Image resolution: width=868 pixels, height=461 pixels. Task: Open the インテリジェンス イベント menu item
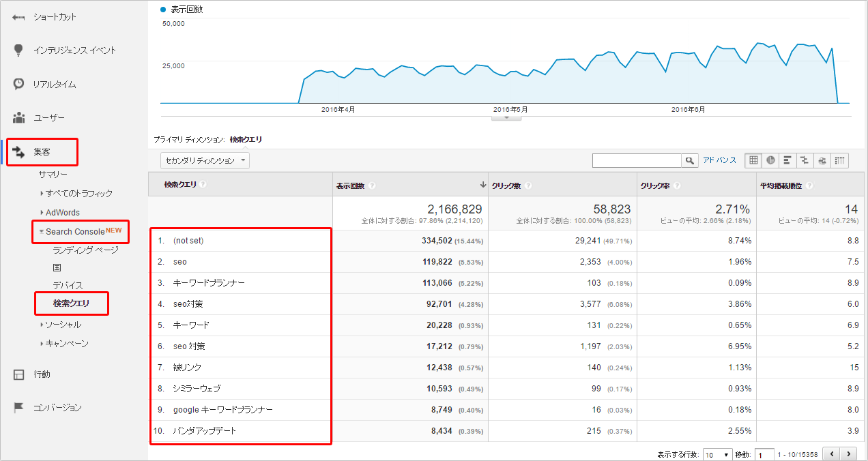click(x=75, y=50)
